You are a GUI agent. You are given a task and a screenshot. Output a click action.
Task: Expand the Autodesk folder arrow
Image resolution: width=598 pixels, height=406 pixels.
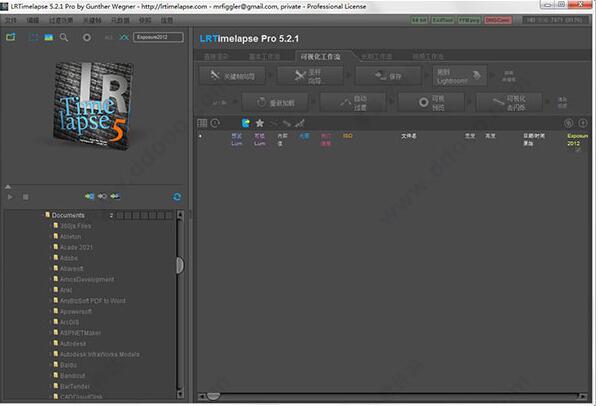point(51,343)
